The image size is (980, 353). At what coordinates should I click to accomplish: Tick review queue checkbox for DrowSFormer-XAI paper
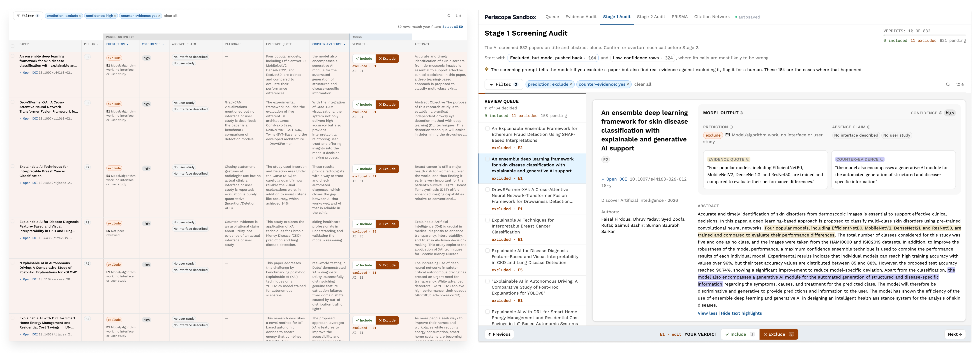click(x=487, y=189)
